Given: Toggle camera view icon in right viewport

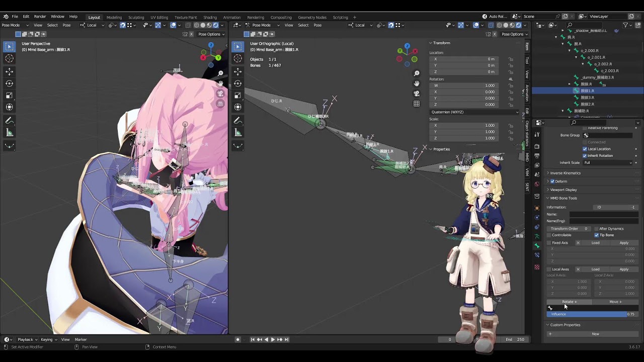Looking at the screenshot, I should pos(417,94).
